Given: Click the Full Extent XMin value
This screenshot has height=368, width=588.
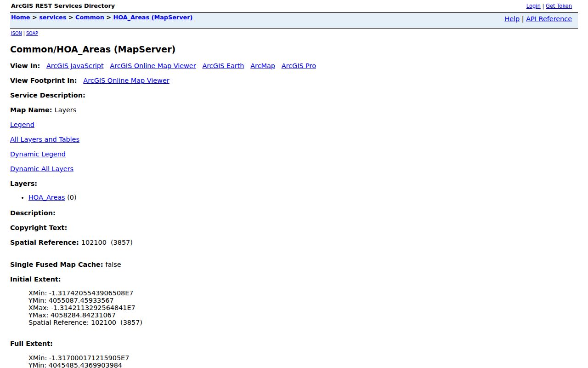Looking at the screenshot, I should 89,357.
